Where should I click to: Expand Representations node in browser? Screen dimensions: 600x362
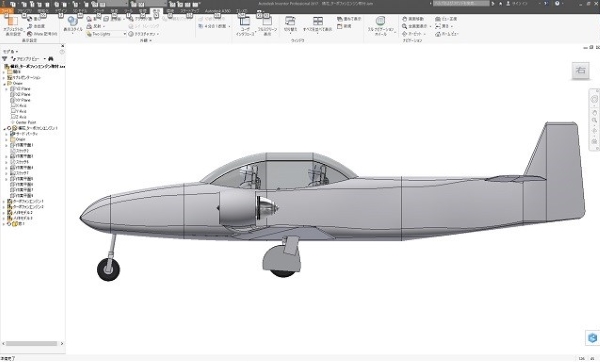point(4,78)
